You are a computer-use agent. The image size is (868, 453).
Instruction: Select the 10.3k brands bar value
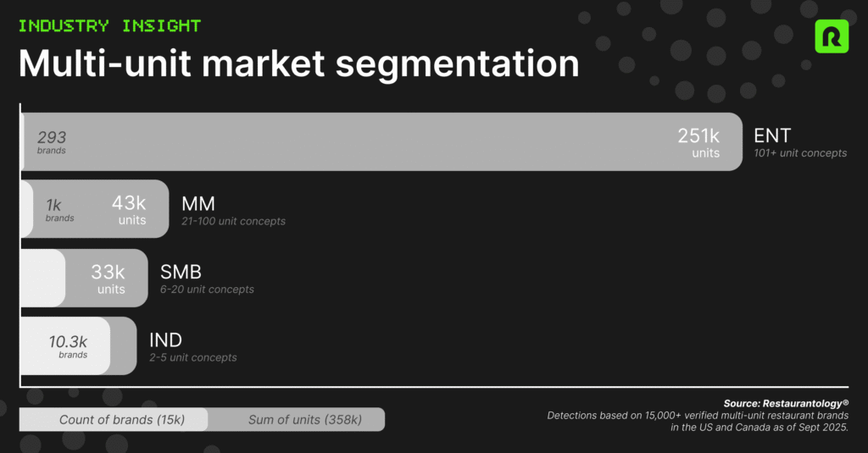[x=70, y=345]
